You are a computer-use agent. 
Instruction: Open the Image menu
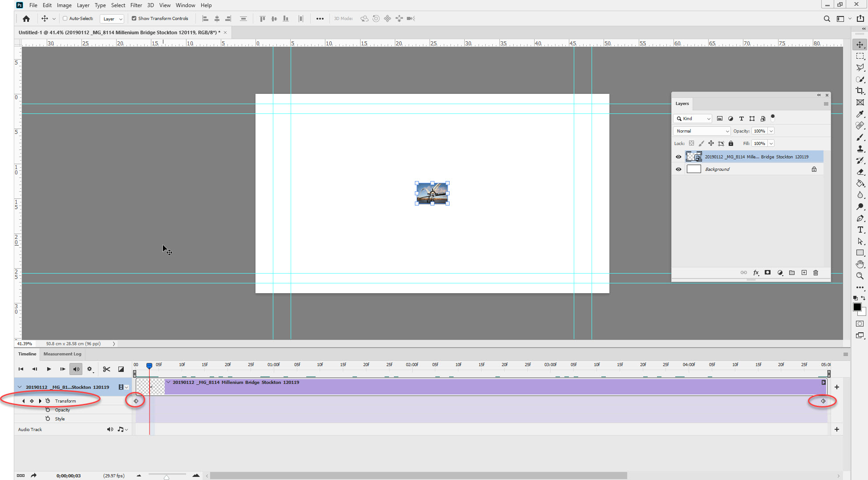point(64,5)
